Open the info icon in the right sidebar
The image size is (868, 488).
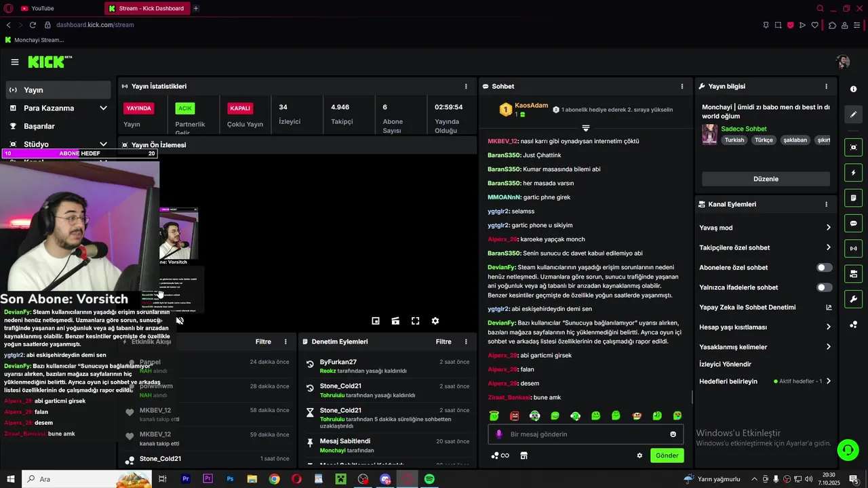click(x=853, y=89)
